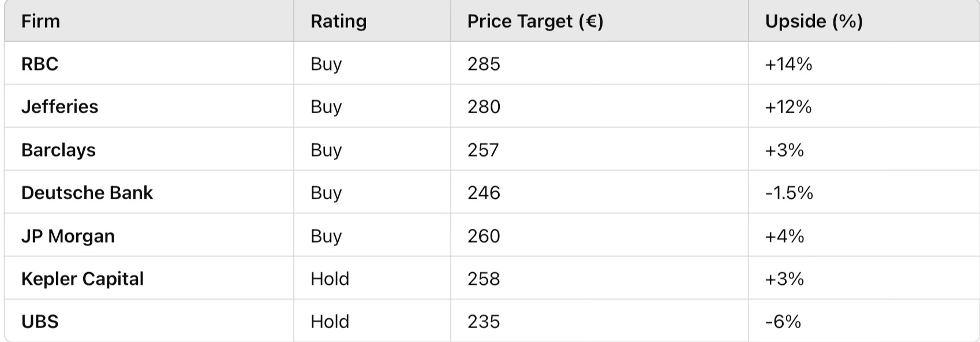Screen dimensions: 980x342
Task: Click the Upside (%) column header
Action: 813,21
